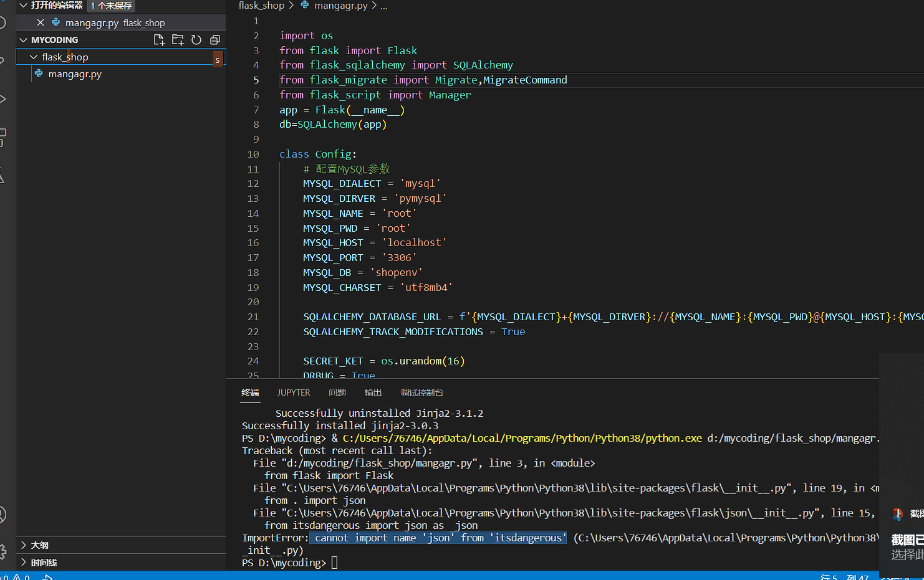Select the flask_shop folder in explorer
Image resolution: width=924 pixels, height=580 pixels.
point(121,57)
